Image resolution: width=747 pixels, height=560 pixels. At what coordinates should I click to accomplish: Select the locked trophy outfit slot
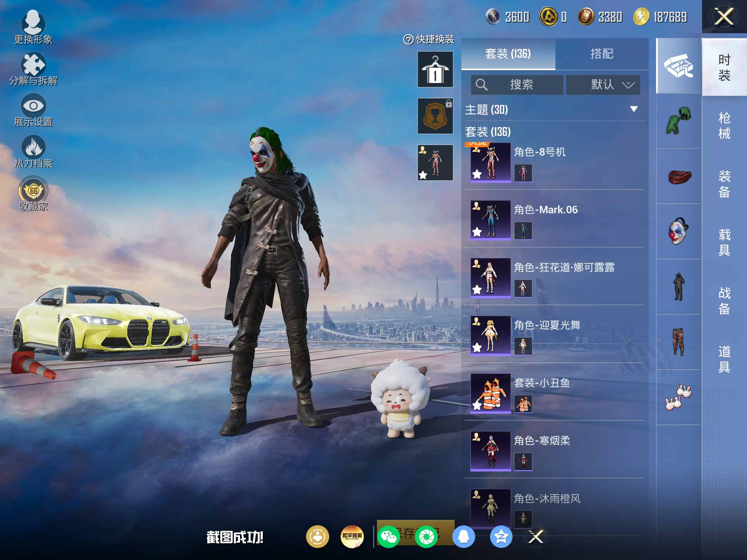(x=435, y=116)
